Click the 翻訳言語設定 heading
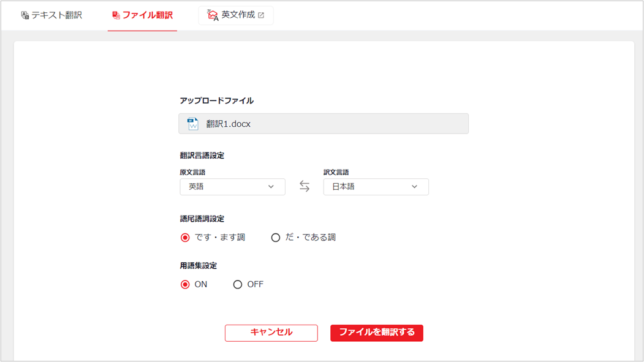This screenshot has height=362, width=644. [x=202, y=156]
